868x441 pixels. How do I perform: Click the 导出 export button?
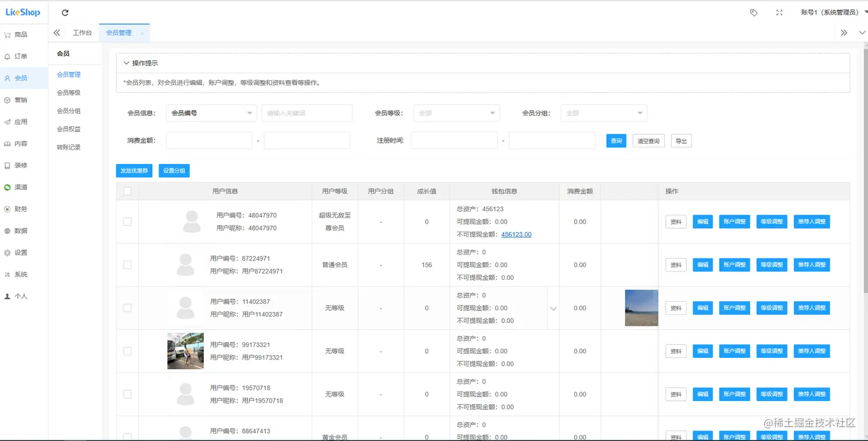tap(681, 141)
